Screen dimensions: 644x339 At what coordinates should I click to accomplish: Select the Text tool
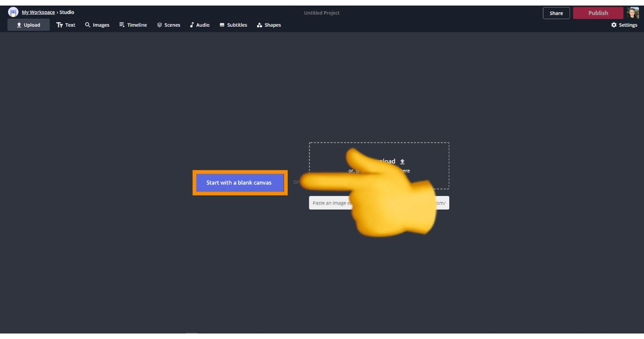click(66, 25)
